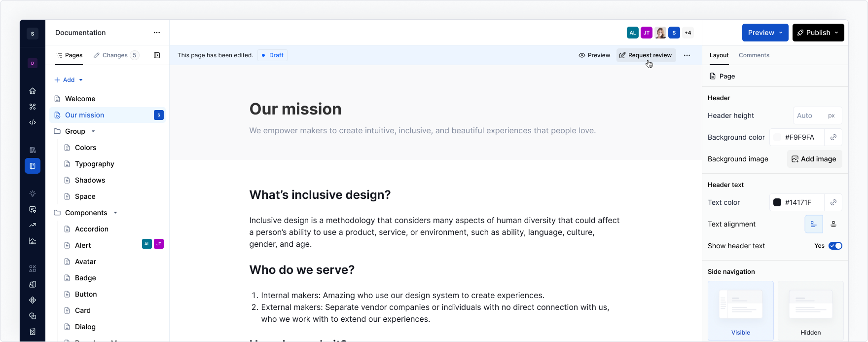Click the lightbulb icon in left rail
The height and width of the screenshot is (342, 868).
tap(33, 193)
